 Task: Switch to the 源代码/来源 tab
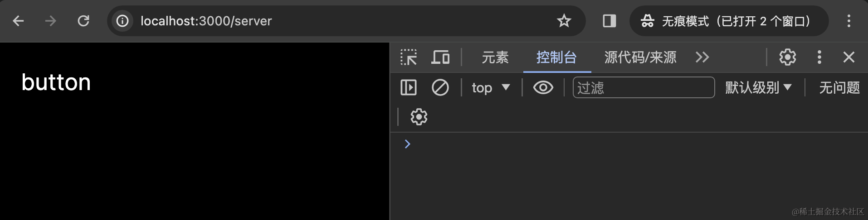click(640, 57)
